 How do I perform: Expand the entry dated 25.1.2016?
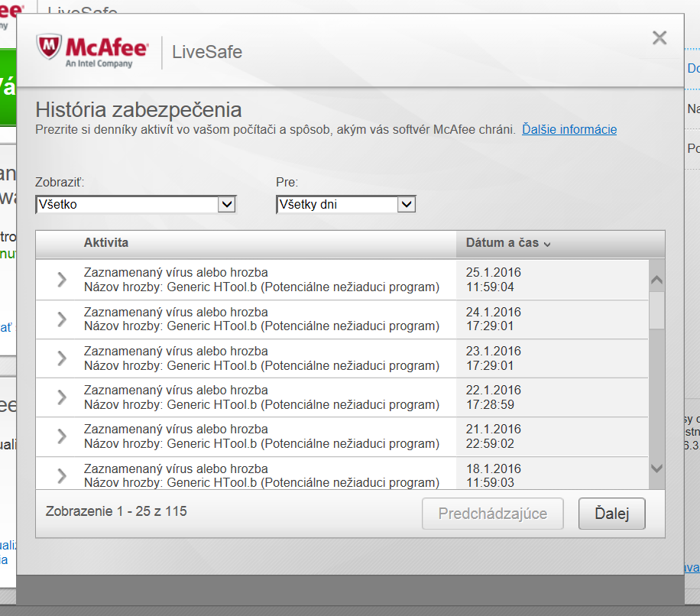tap(62, 280)
